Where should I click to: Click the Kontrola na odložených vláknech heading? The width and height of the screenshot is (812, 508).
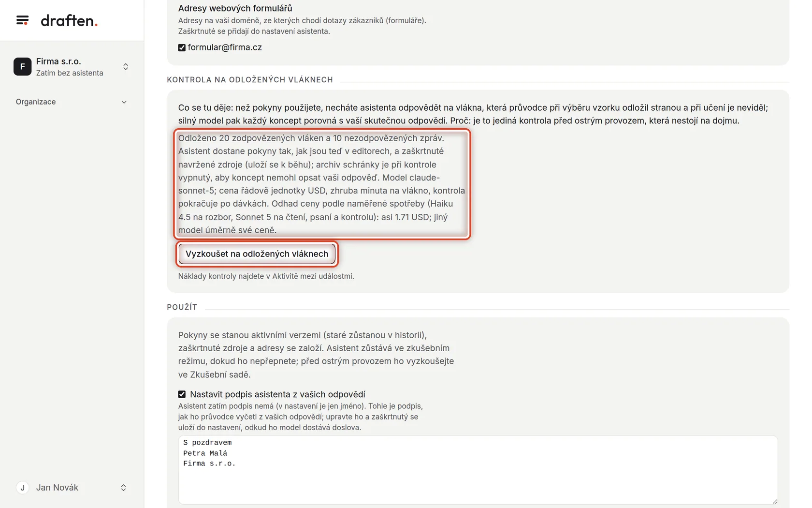(250, 80)
